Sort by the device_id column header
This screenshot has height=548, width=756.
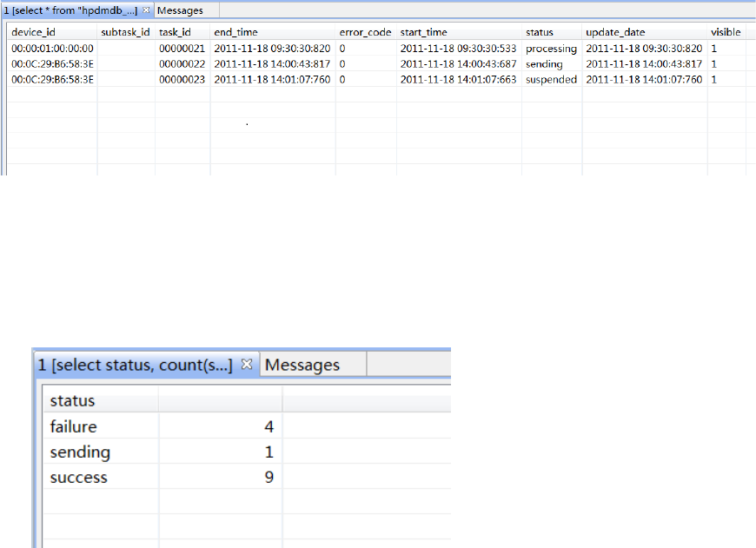[x=34, y=32]
